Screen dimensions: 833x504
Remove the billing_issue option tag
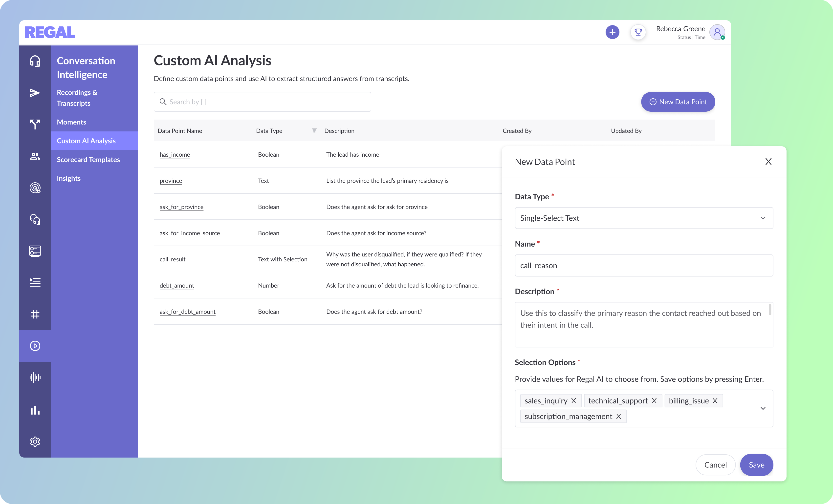715,401
